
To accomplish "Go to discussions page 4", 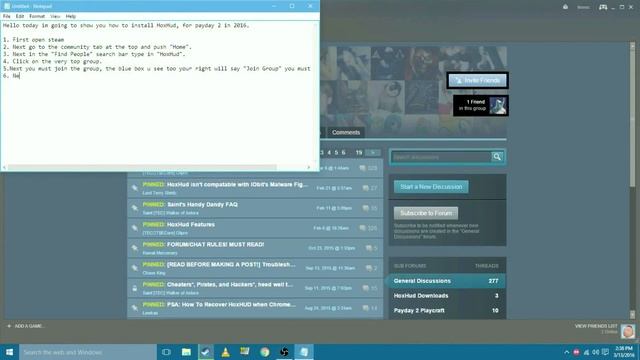I will pos(329,153).
